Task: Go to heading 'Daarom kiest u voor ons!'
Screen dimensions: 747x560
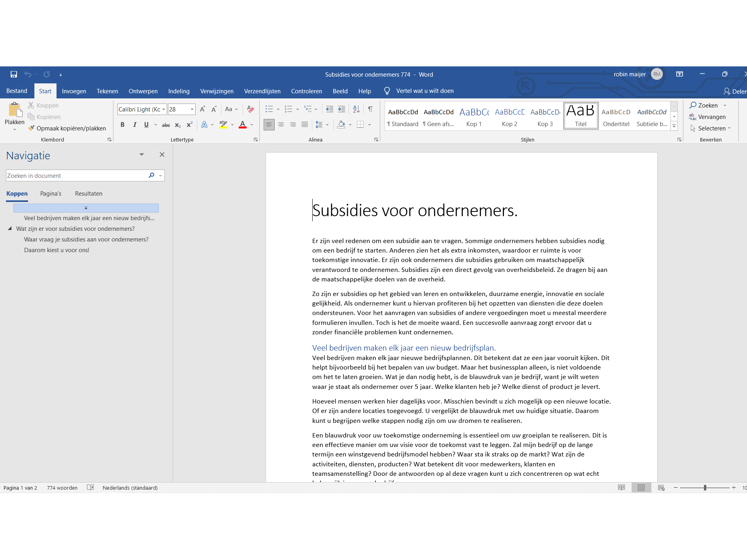Action: click(57, 250)
